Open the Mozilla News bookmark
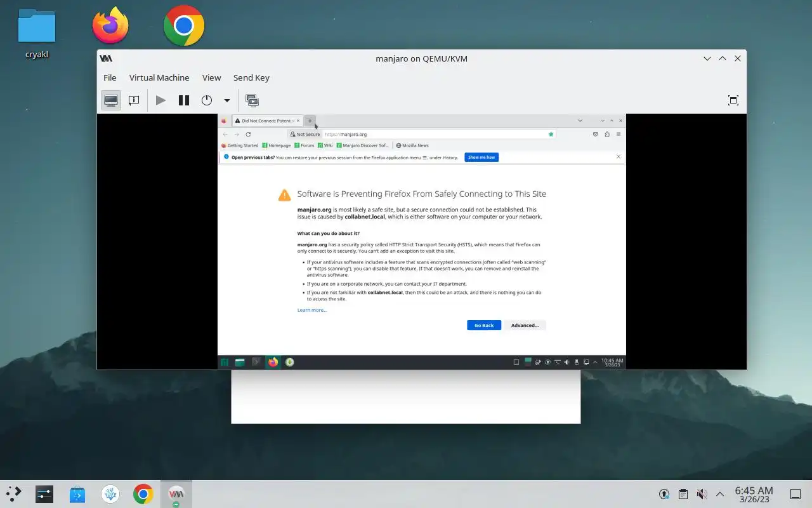This screenshot has height=508, width=812. [412, 145]
